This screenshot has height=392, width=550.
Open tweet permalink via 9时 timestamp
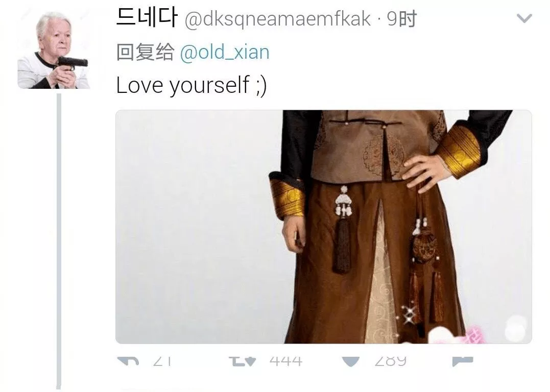pos(401,19)
